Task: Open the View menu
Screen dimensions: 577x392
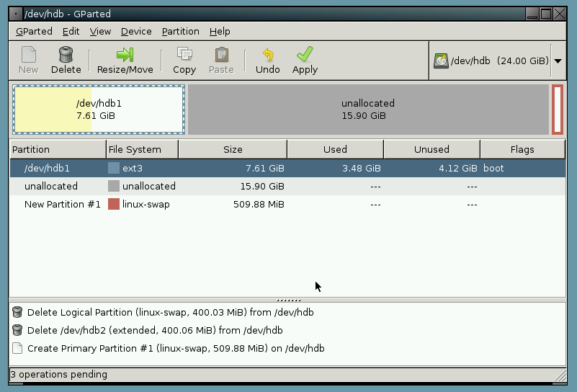Action: [100, 31]
